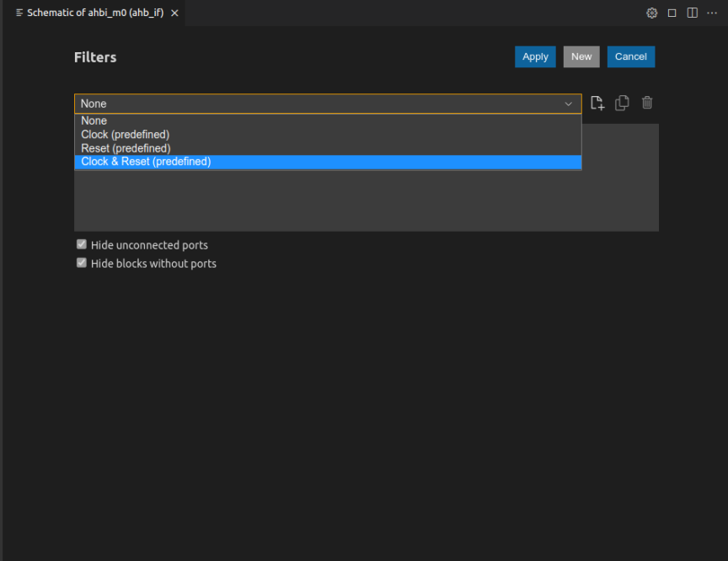Uncheck Hide blocks without ports
The width and height of the screenshot is (728, 561).
click(x=81, y=262)
